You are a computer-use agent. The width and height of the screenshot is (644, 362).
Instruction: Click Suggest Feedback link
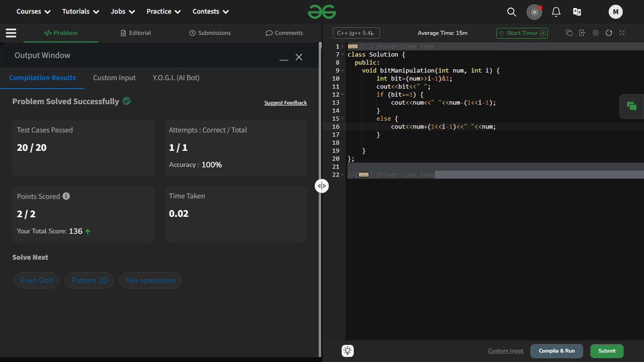[286, 102]
